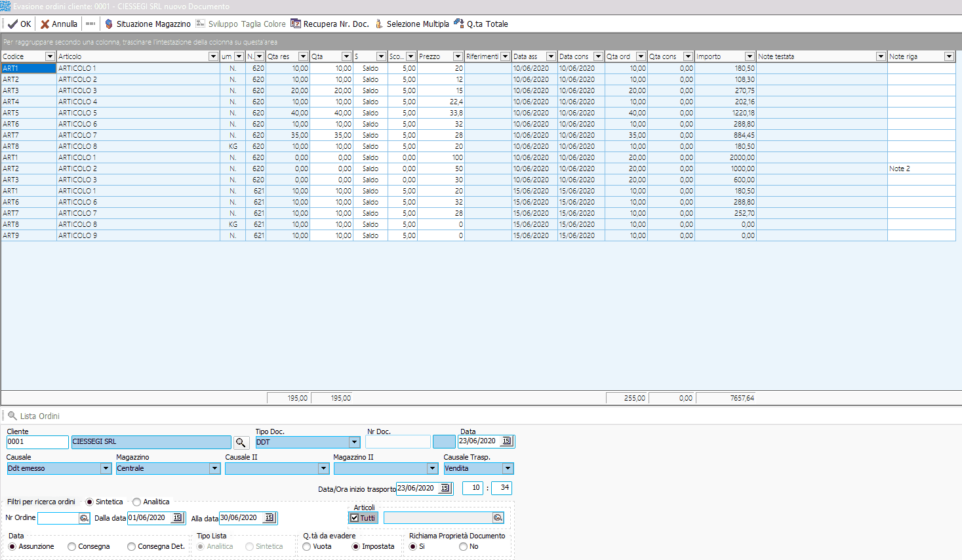Open calendar for Dalla data field

(x=177, y=518)
